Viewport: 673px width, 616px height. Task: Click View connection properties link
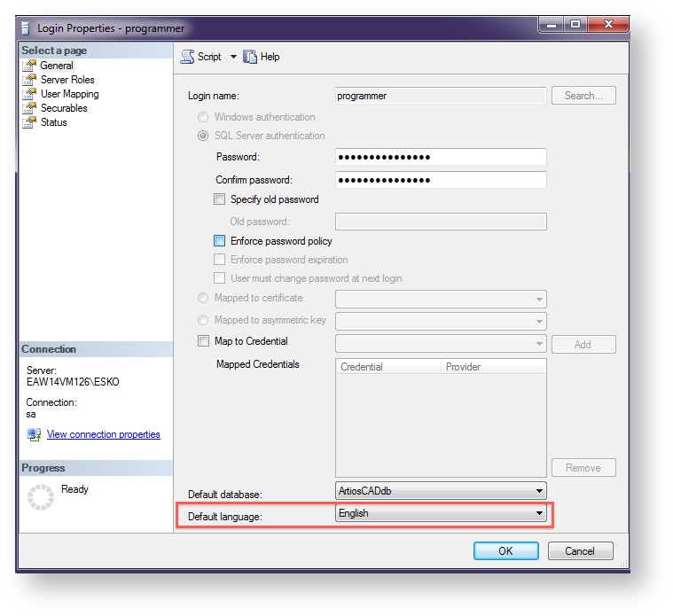pyautogui.click(x=103, y=434)
